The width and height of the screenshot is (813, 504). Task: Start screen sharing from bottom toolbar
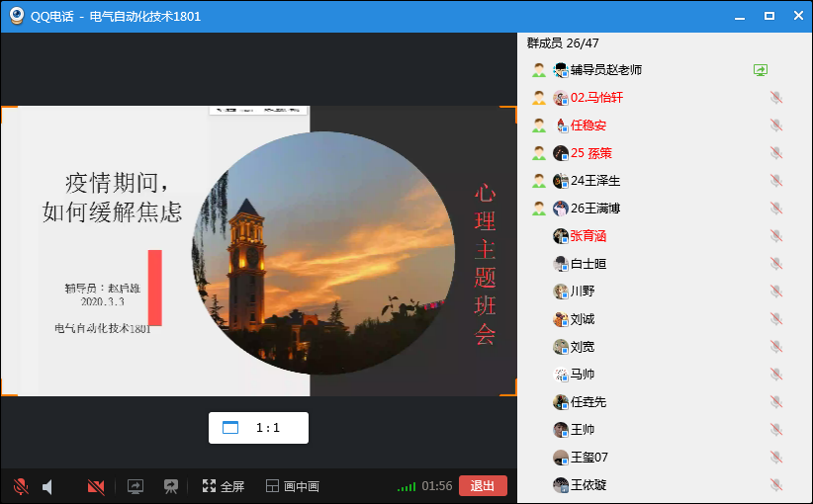pos(135,486)
